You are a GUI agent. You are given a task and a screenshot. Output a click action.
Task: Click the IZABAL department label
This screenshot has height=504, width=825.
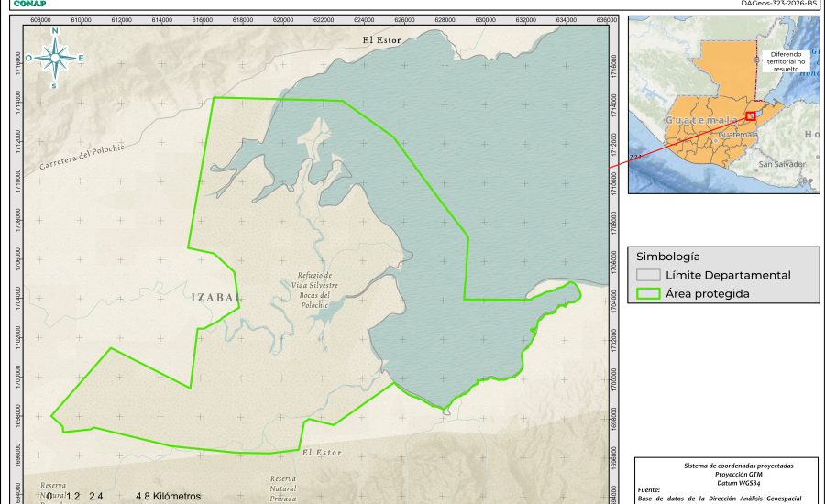(216, 298)
